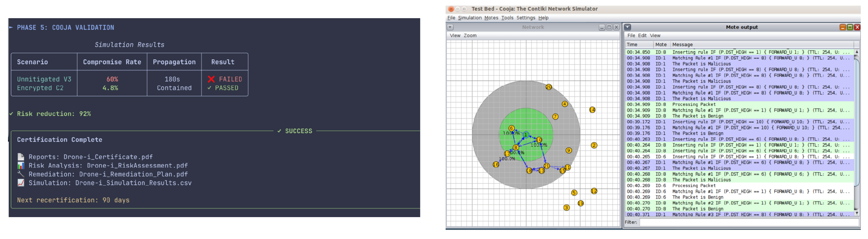Click mote 20 in the network map

point(549,87)
